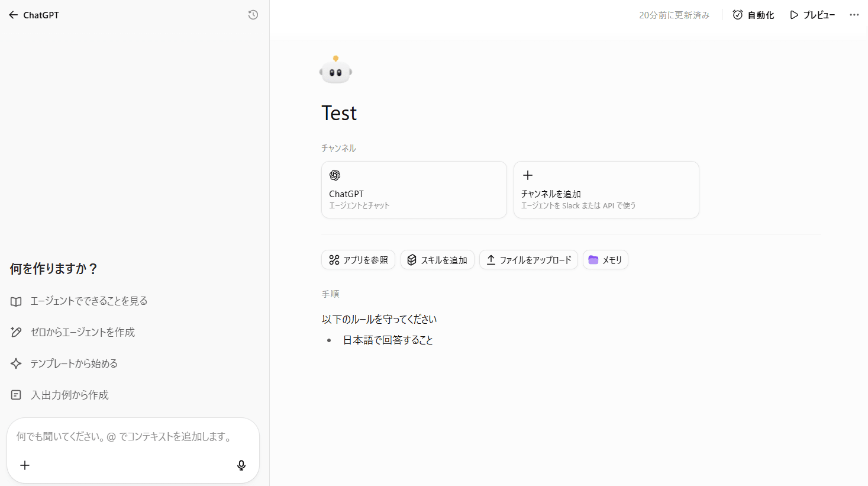Click the 何を作りますか？ heading

click(54, 269)
